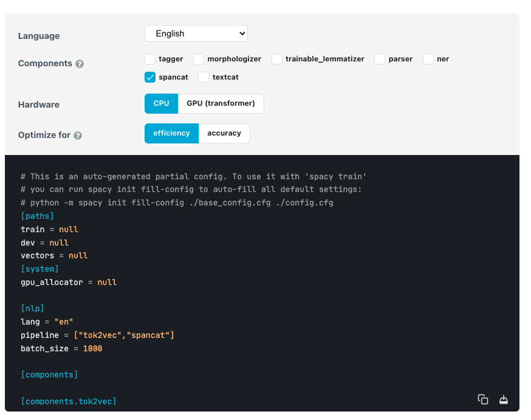Tick the parser component checkbox
The height and width of the screenshot is (420, 531).
[380, 59]
